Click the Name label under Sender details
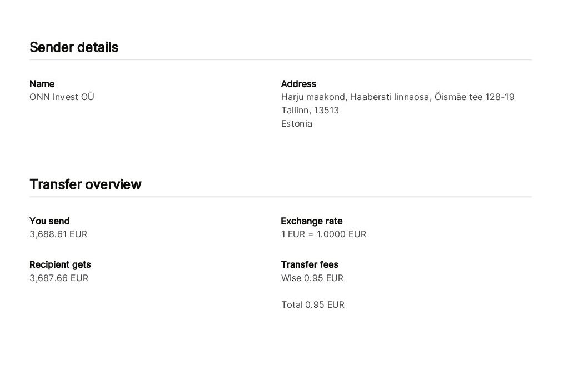This screenshot has height=375, width=588. [42, 84]
